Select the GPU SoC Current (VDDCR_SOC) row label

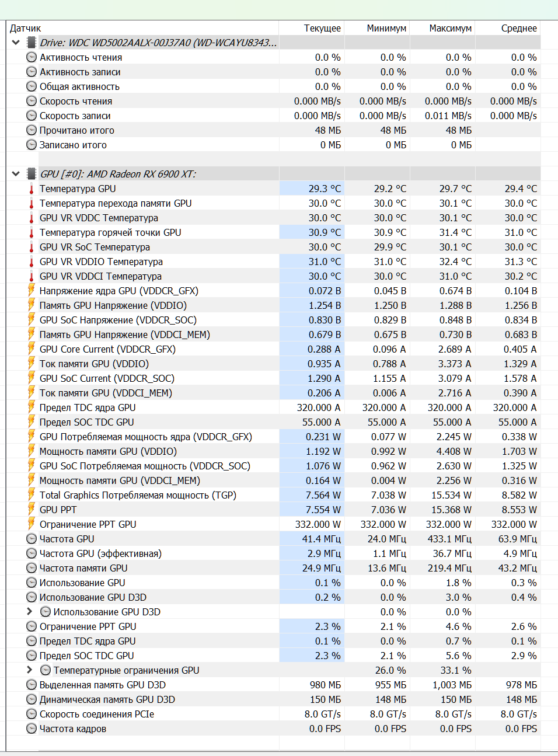click(x=107, y=378)
